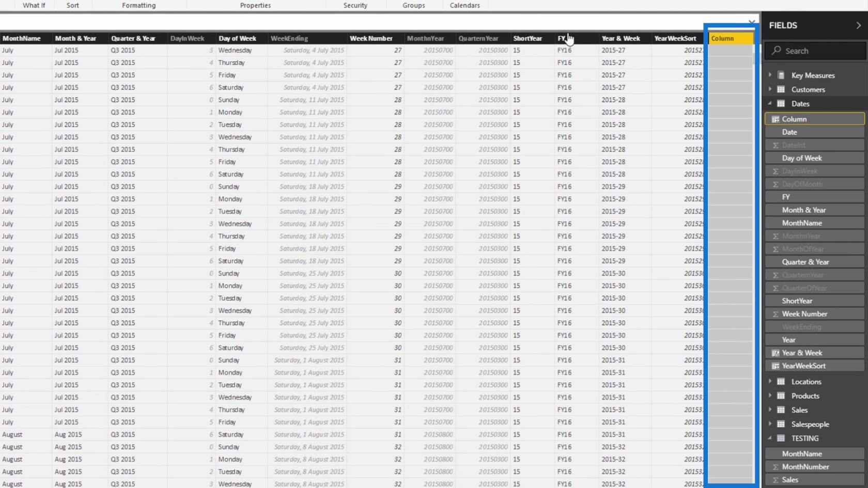Click the Salespeople table icon
The image size is (868, 488).
781,424
